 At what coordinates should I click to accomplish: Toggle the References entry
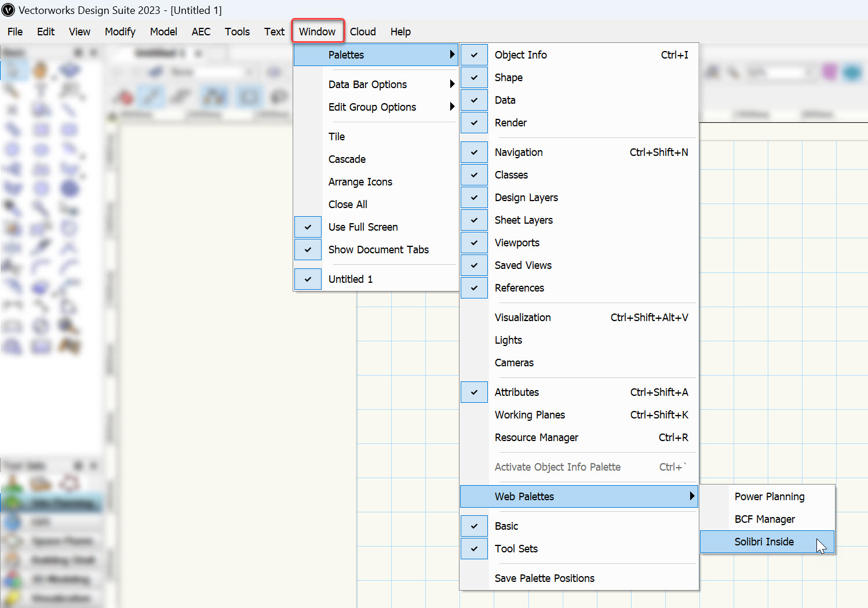(x=579, y=288)
